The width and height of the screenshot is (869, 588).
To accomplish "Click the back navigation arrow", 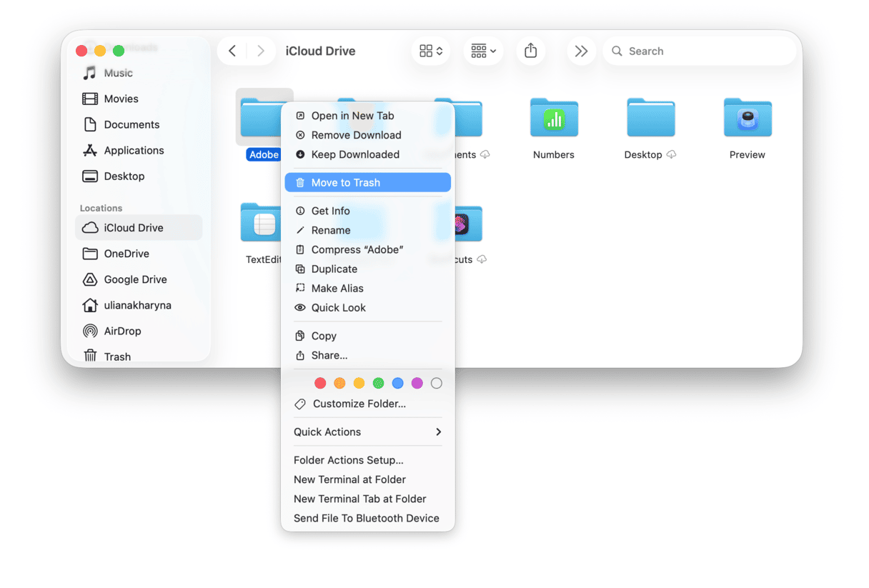I will (232, 51).
